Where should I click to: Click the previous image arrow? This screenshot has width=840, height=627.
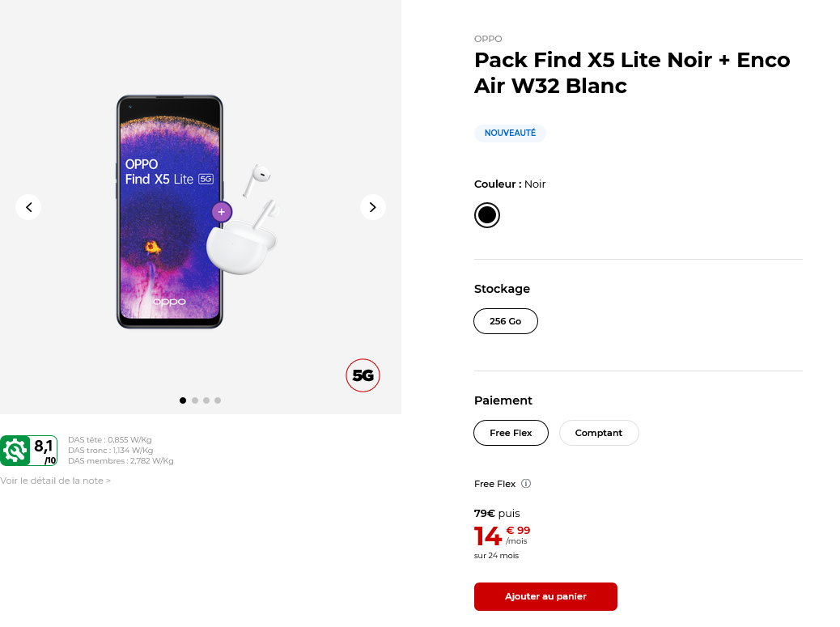[28, 207]
